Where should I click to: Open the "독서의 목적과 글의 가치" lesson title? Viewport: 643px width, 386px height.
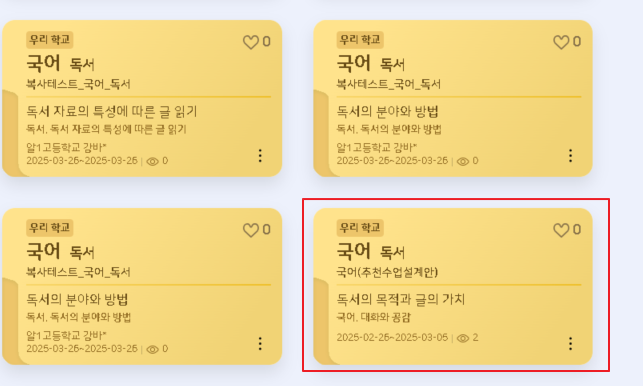401,299
